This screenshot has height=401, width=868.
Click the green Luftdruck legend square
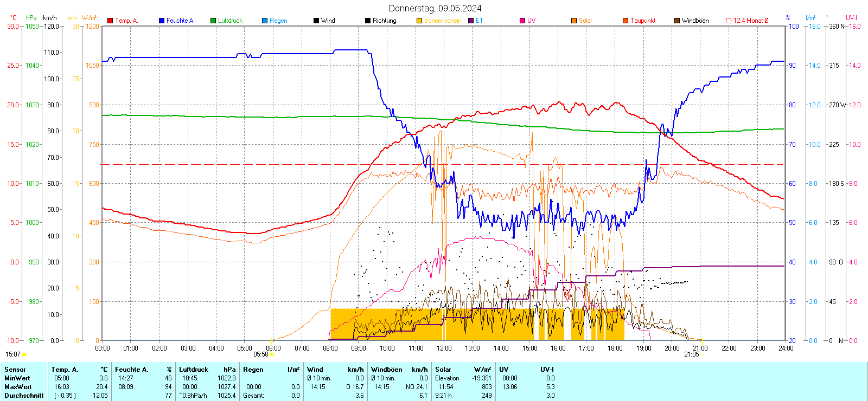tap(213, 21)
